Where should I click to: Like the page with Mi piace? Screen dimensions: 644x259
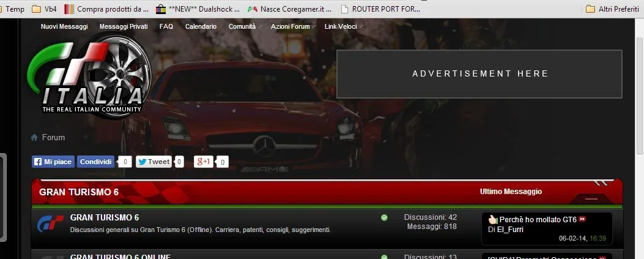[53, 162]
